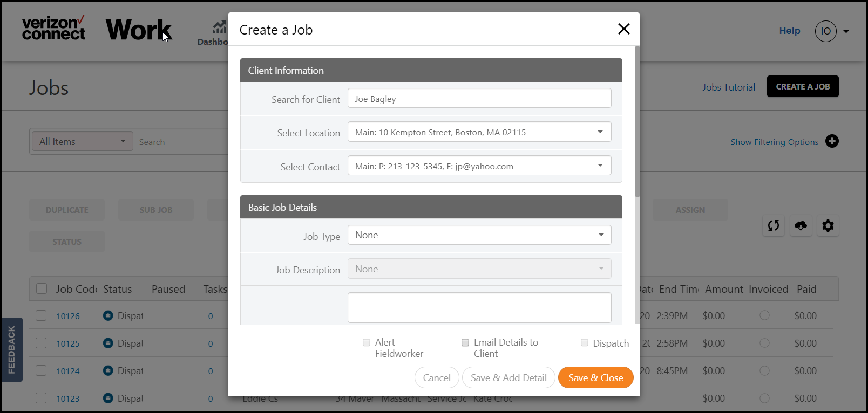
Task: Toggle Invoiced radio for job 10124
Action: (764, 370)
